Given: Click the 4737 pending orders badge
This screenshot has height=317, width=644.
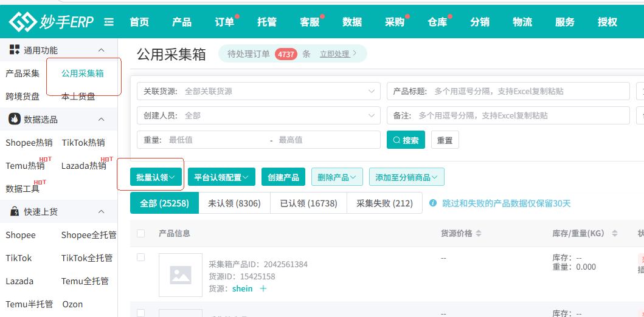Looking at the screenshot, I should (x=286, y=53).
